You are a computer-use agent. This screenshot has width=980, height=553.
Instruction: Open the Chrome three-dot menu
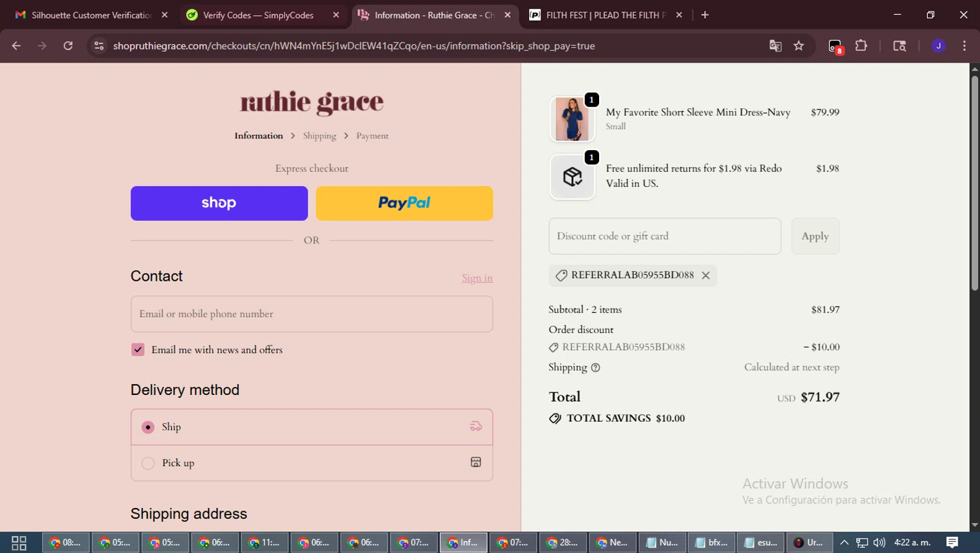[964, 46]
